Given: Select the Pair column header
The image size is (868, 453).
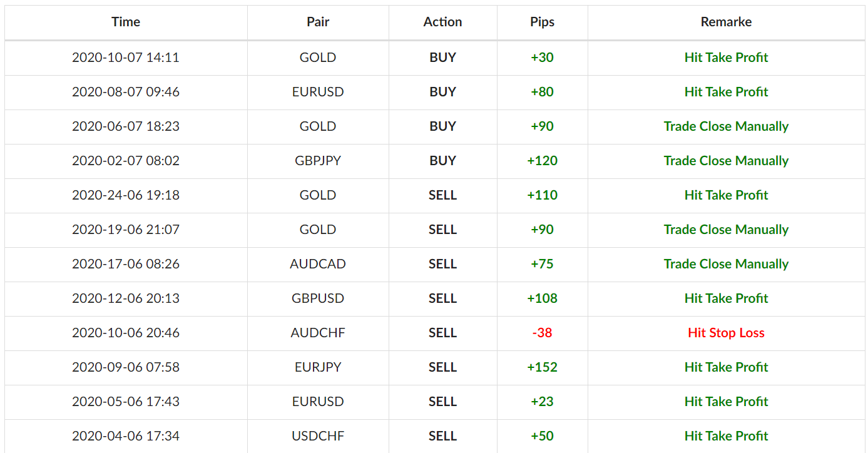Looking at the screenshot, I should coord(318,22).
